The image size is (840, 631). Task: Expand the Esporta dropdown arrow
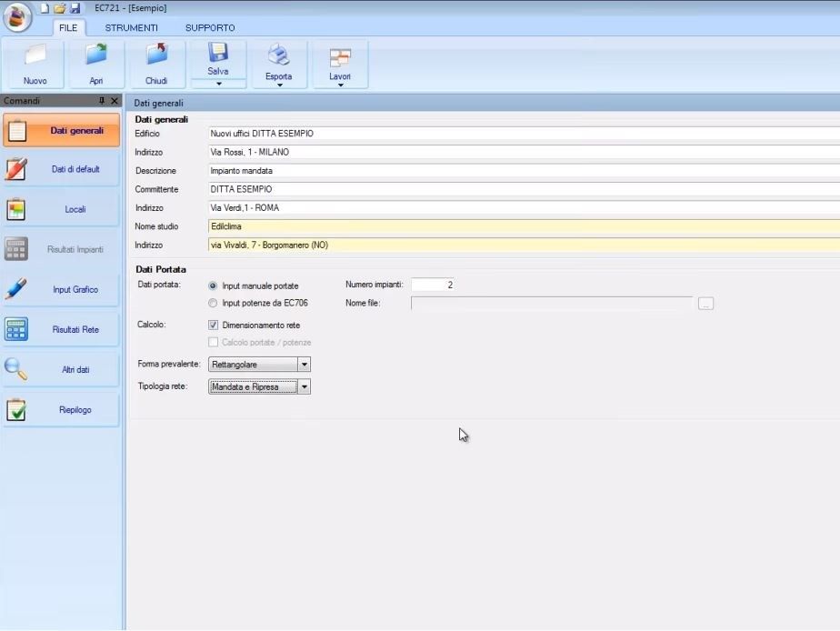point(279,85)
